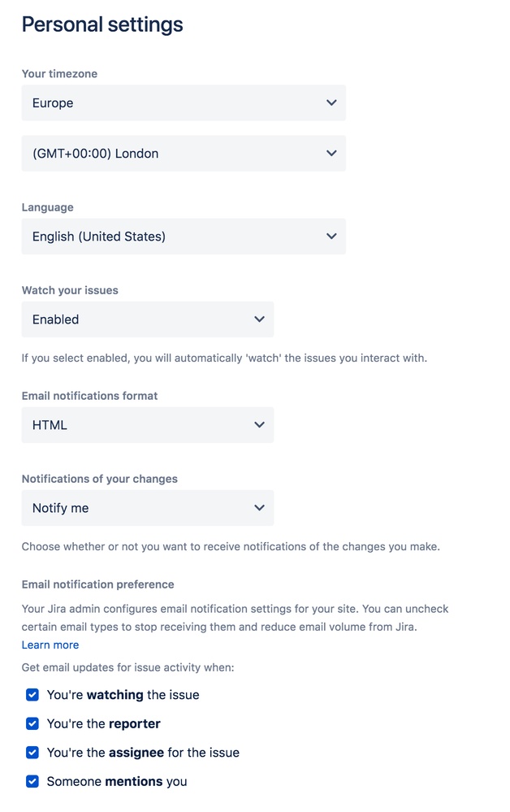The image size is (510, 812).
Task: Uncheck "Someone mentions you"
Action: pyautogui.click(x=32, y=781)
